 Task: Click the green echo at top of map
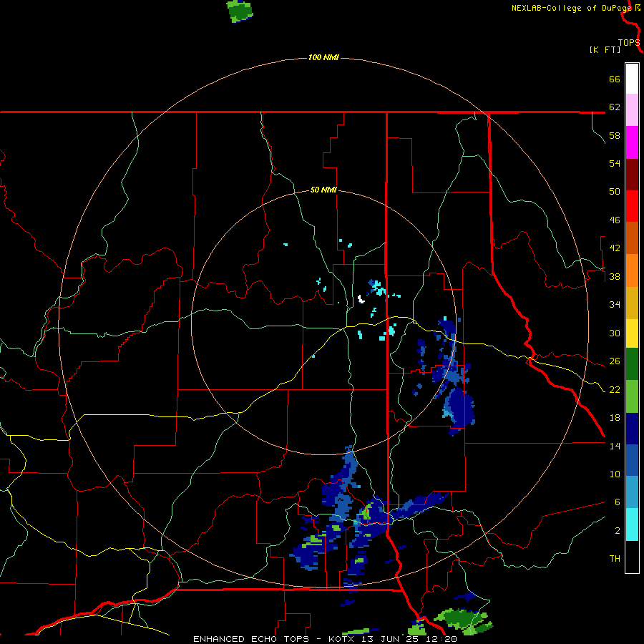[240, 11]
